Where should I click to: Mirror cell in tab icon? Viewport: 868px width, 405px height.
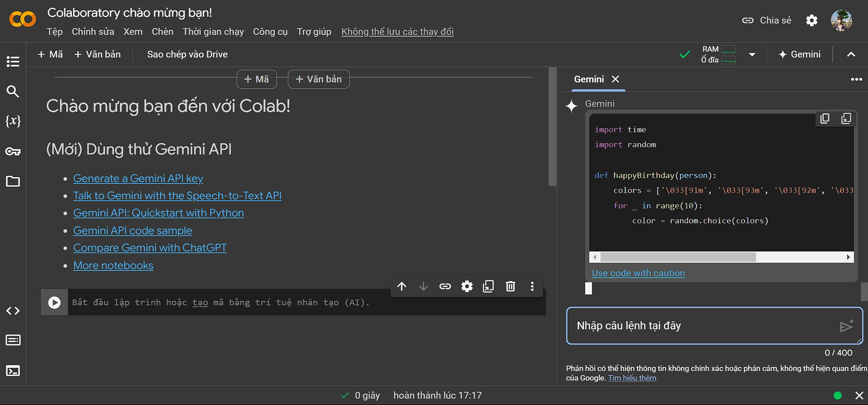point(489,286)
